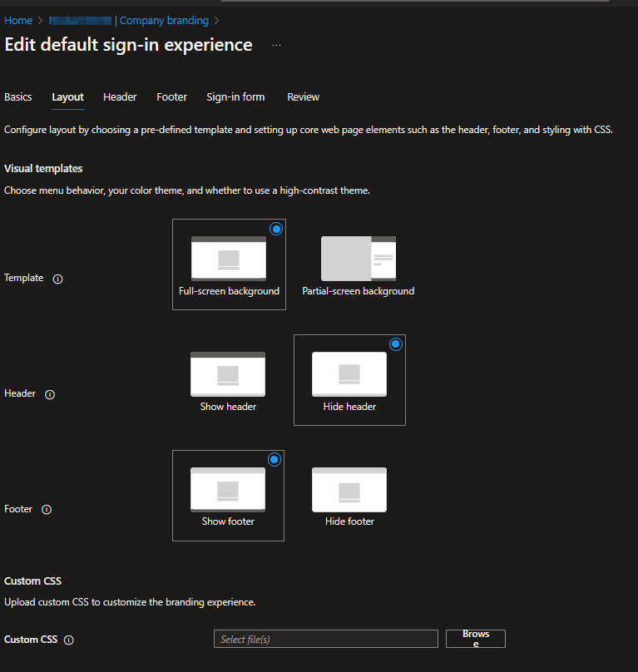Click the Template info icon
Screen dimensions: 638x672
coord(57,279)
